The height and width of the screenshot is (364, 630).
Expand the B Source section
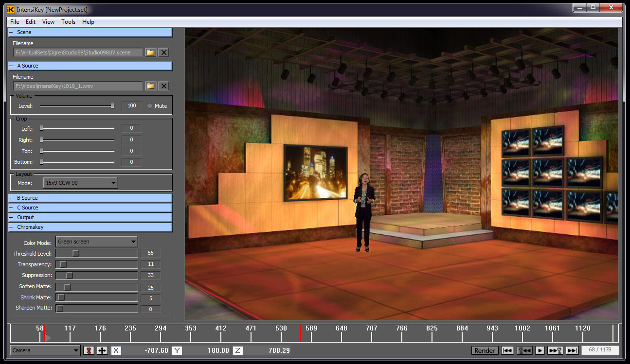coord(11,198)
